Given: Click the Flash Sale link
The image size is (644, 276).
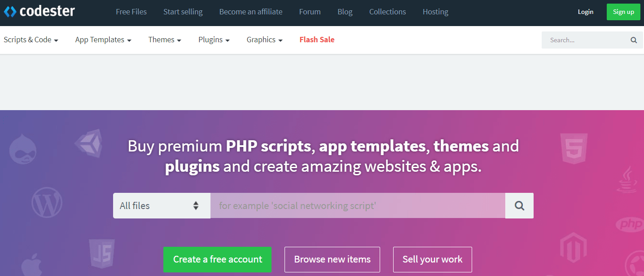Looking at the screenshot, I should 317,40.
